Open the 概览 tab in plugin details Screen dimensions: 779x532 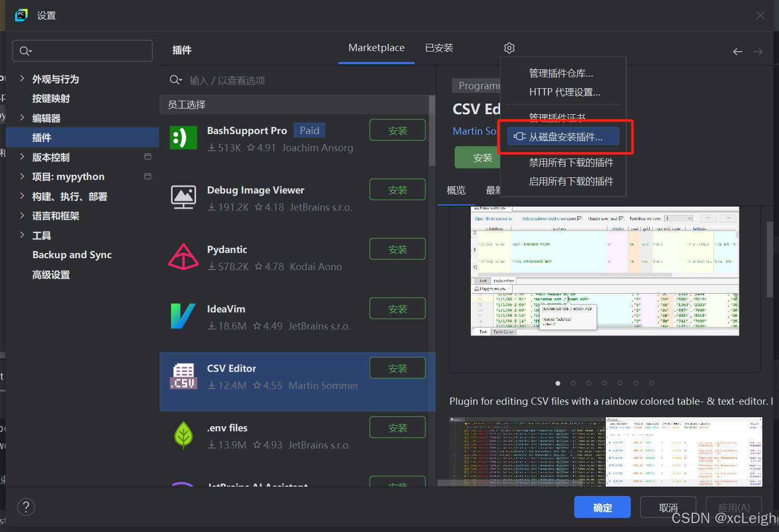456,190
